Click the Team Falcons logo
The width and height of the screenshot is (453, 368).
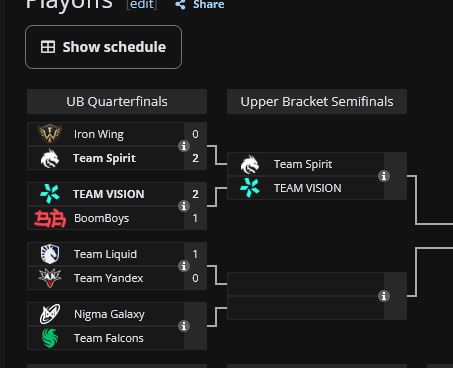[x=50, y=338]
